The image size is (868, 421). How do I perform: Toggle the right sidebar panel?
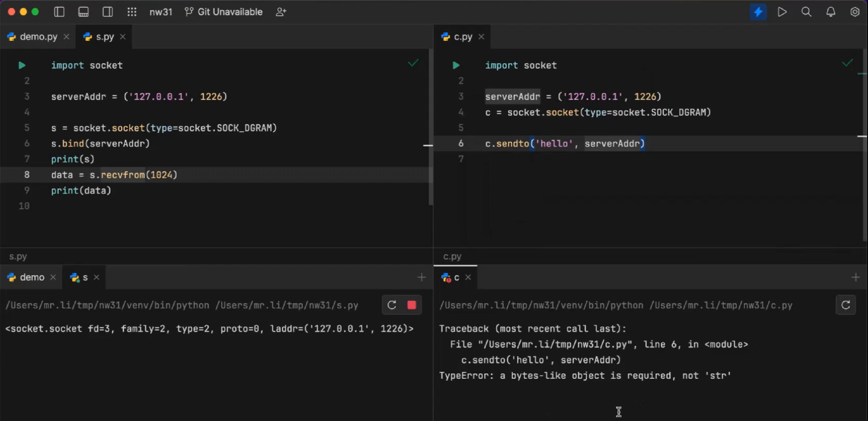click(108, 12)
